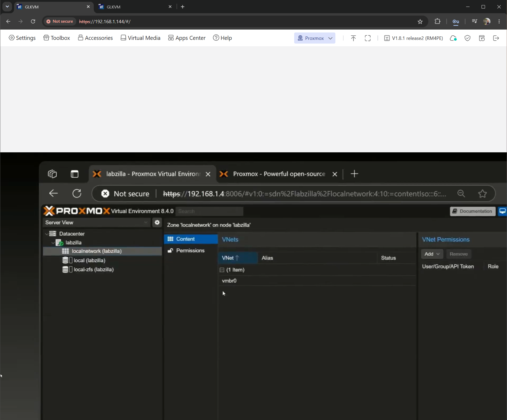507x420 pixels.
Task: Open the Add permissions dropdown
Action: click(432, 254)
